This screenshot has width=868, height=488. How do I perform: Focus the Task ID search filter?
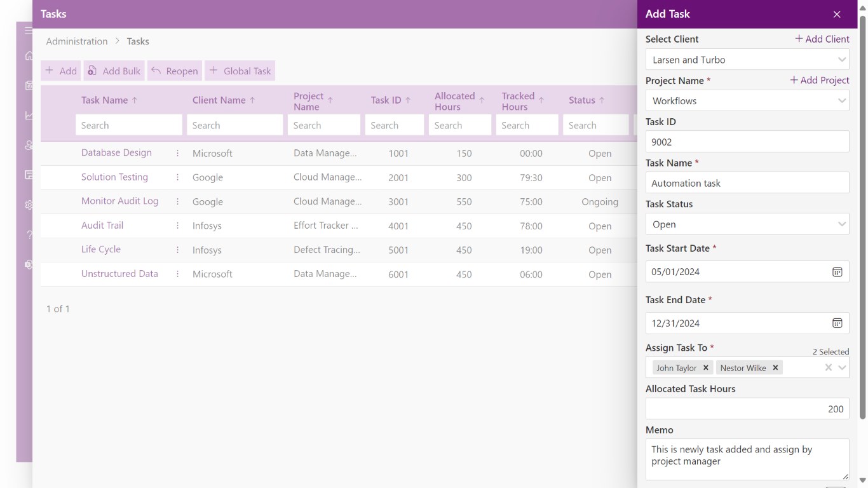395,125
